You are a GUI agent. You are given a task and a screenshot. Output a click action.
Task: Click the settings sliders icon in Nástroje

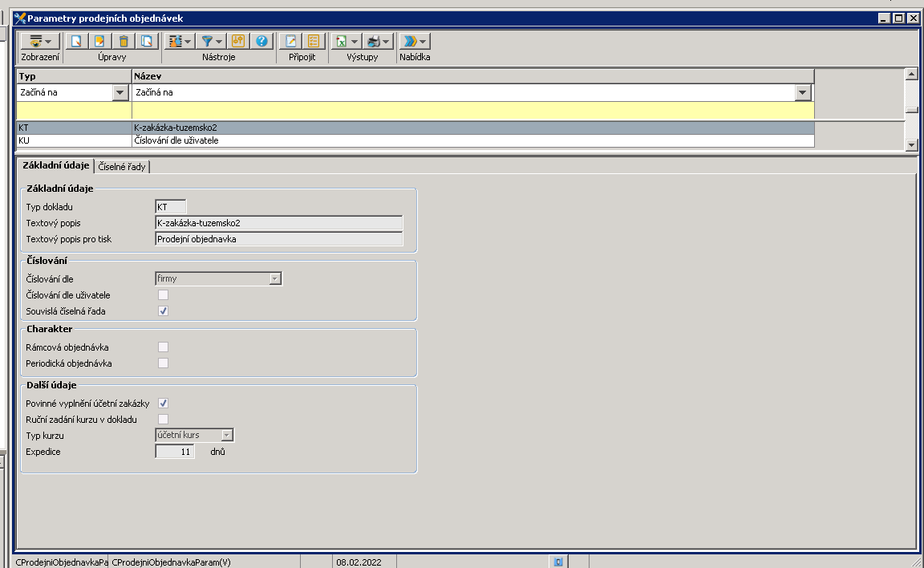tap(238, 41)
